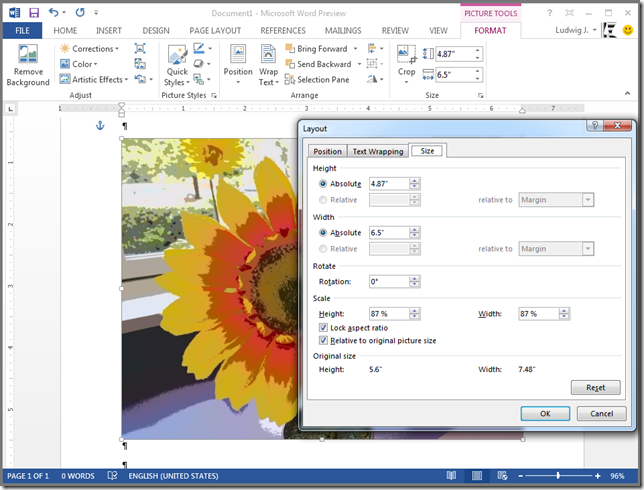The image size is (644, 490).
Task: Switch to the HOME tab
Action: coord(65,30)
